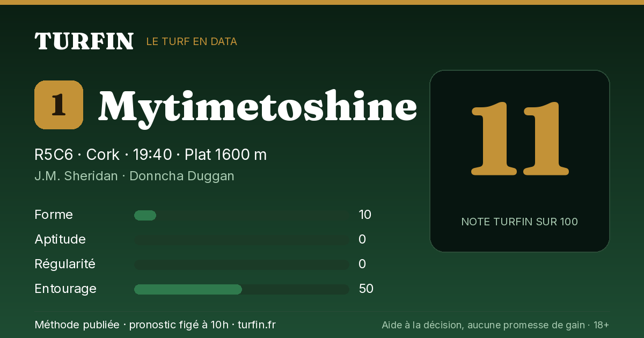Screen dimensions: 644x338
Task: Click J.M. Sheridan · Donncha Duggan line
Action: [x=134, y=176]
